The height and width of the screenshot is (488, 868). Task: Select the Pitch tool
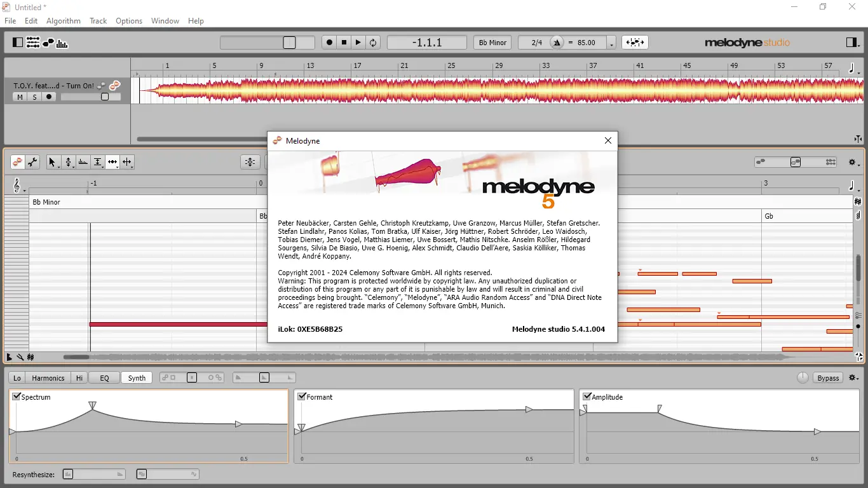[68, 162]
